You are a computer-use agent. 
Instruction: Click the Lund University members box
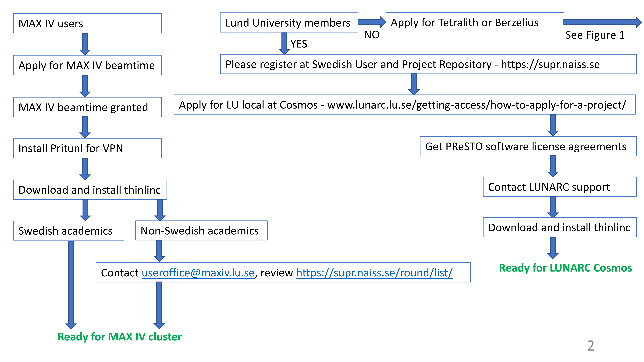pos(289,23)
